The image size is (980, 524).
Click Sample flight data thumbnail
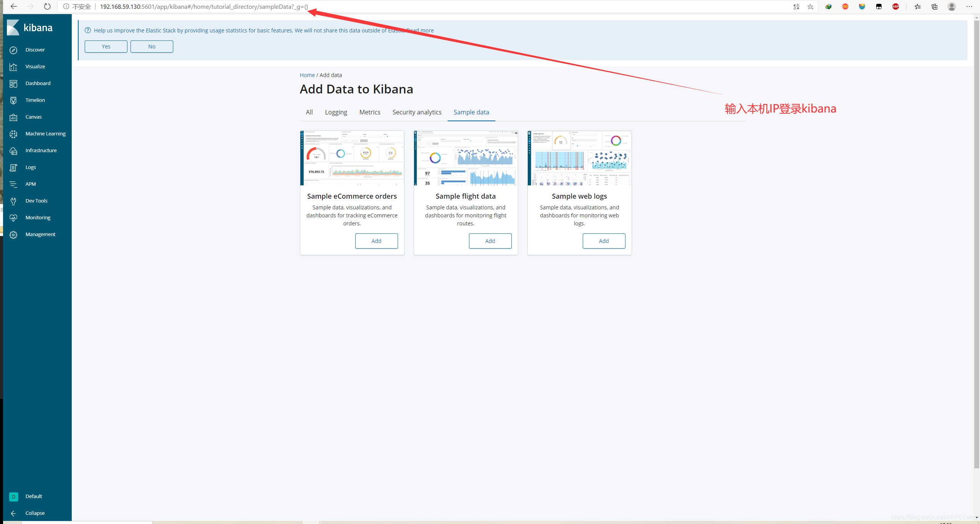465,158
